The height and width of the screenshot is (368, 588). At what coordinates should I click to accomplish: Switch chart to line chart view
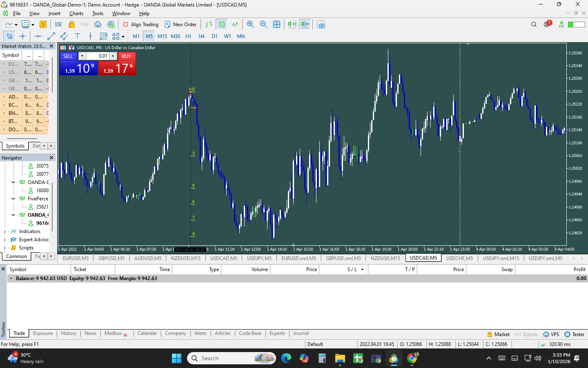235,25
